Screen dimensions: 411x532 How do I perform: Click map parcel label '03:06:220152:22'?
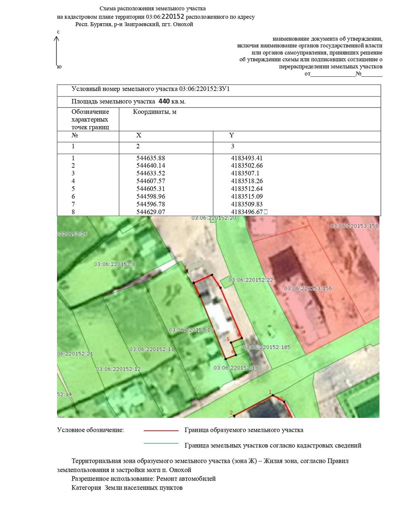[x=251, y=280]
